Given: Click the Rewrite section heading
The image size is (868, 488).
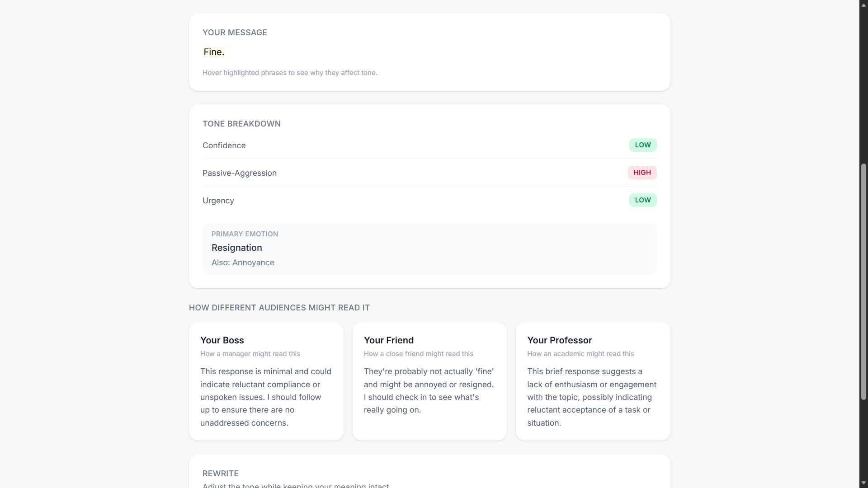Looking at the screenshot, I should [220, 474].
